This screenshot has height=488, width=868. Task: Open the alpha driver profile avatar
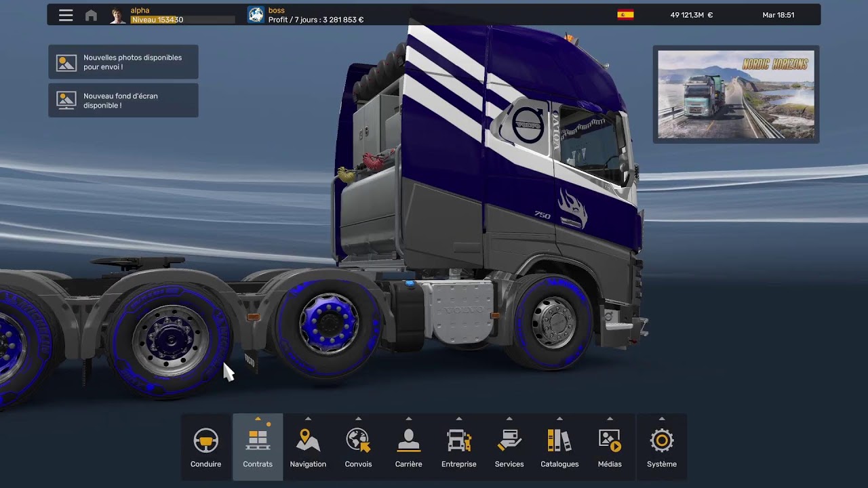click(118, 15)
